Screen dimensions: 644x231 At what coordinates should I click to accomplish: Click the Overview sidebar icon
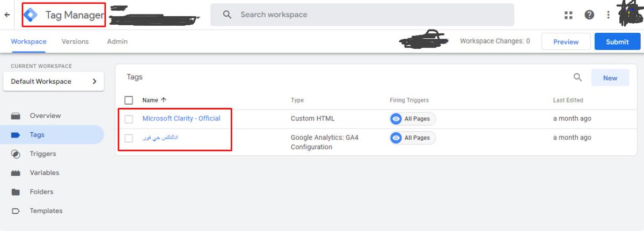pyautogui.click(x=16, y=116)
